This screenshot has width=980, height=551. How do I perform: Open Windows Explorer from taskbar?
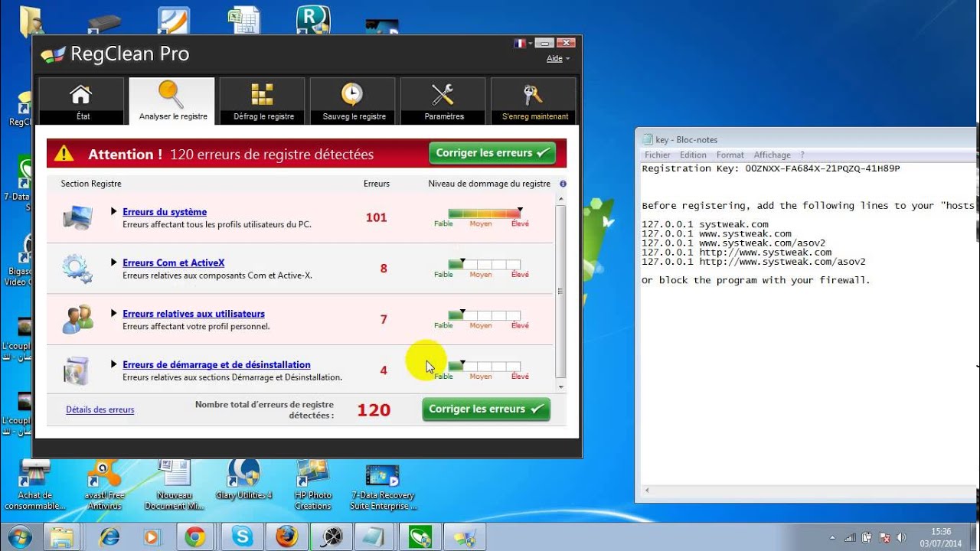click(x=61, y=537)
